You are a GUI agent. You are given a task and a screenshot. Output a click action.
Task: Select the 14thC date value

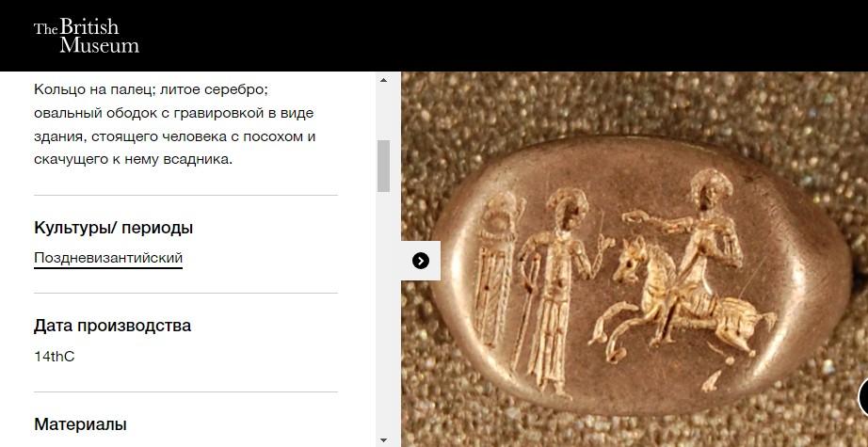[x=55, y=357]
